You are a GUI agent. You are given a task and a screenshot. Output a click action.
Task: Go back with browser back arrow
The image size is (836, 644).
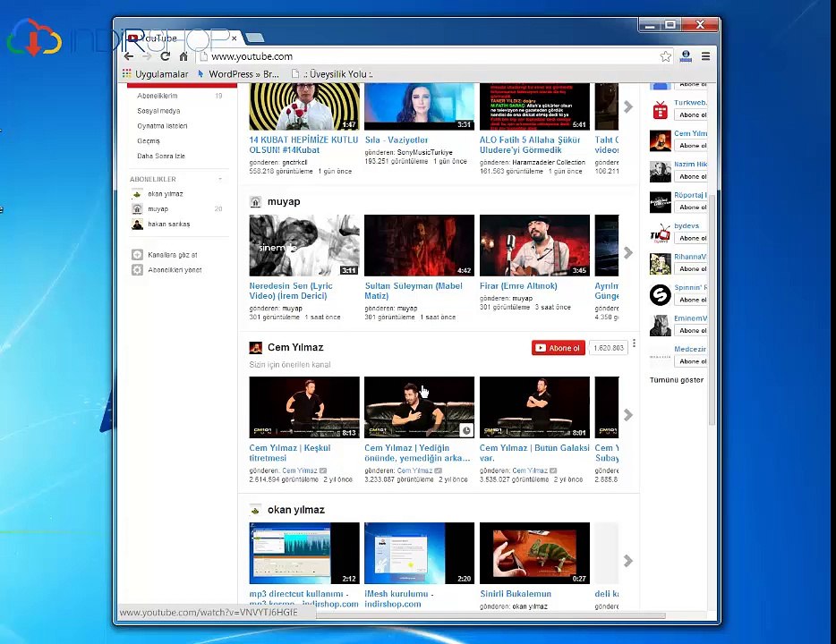click(129, 56)
